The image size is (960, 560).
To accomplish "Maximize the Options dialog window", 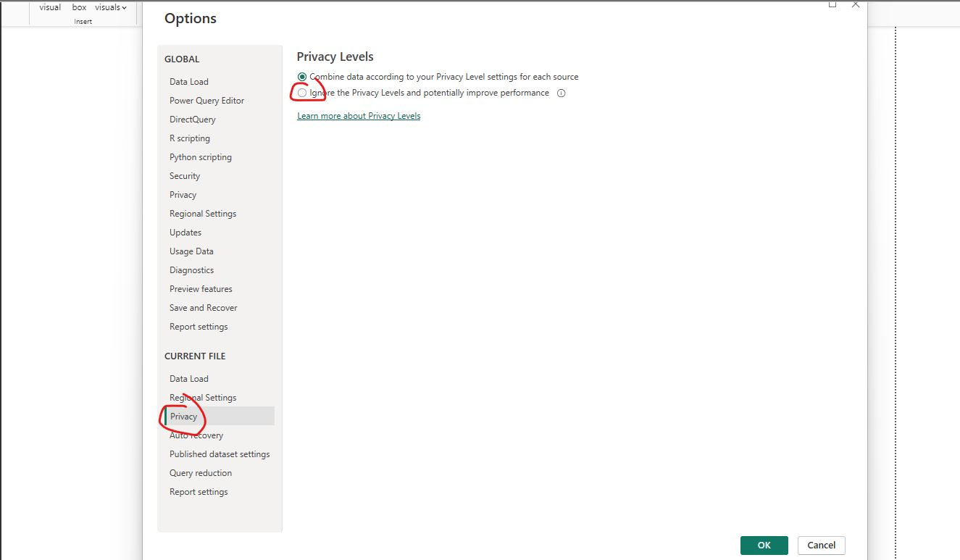I will tap(832, 4).
